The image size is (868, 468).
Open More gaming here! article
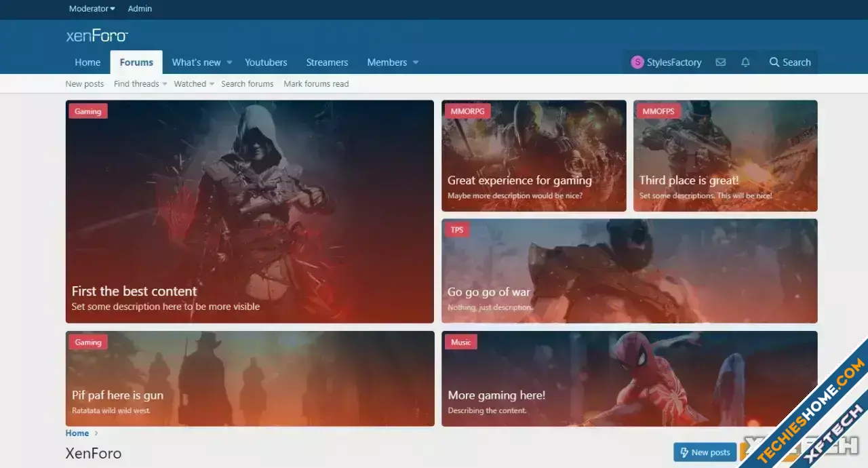pos(496,395)
